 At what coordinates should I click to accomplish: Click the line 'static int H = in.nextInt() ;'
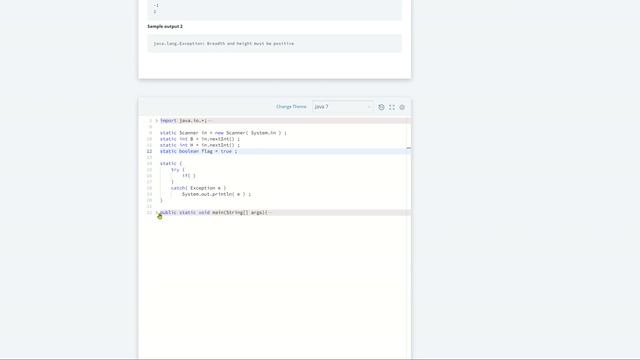[x=200, y=145]
